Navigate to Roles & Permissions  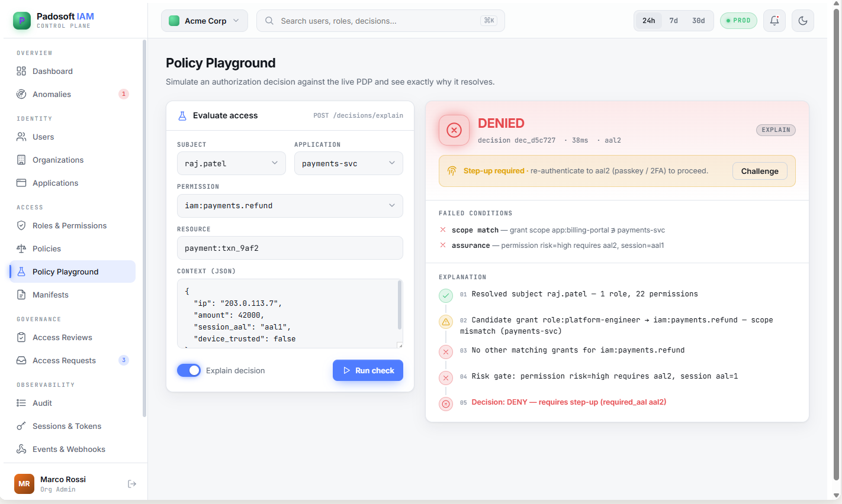(x=72, y=225)
